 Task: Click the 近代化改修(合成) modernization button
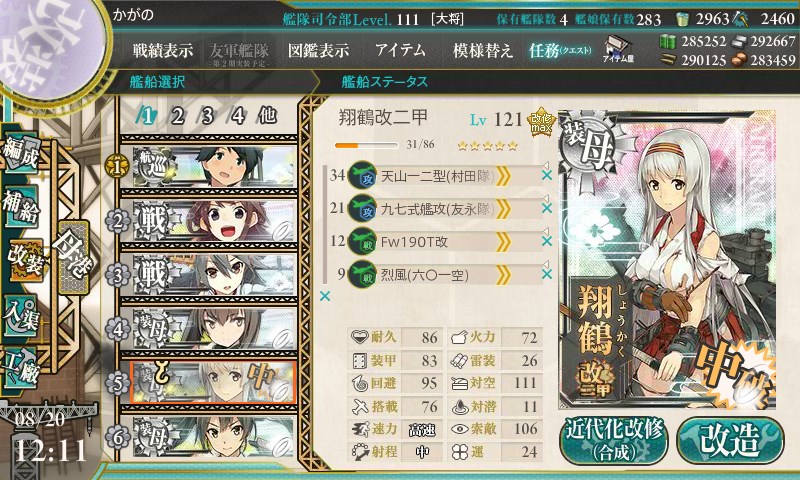[x=614, y=440]
